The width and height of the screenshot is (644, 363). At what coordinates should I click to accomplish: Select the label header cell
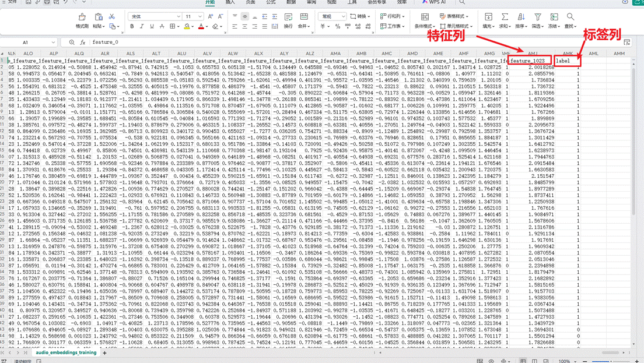567,61
